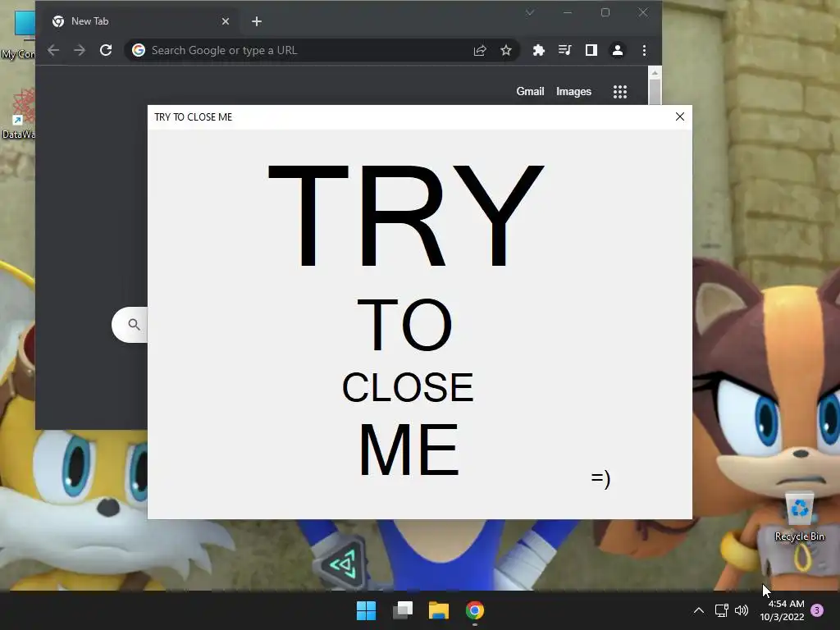Open Google apps grid

tap(620, 92)
